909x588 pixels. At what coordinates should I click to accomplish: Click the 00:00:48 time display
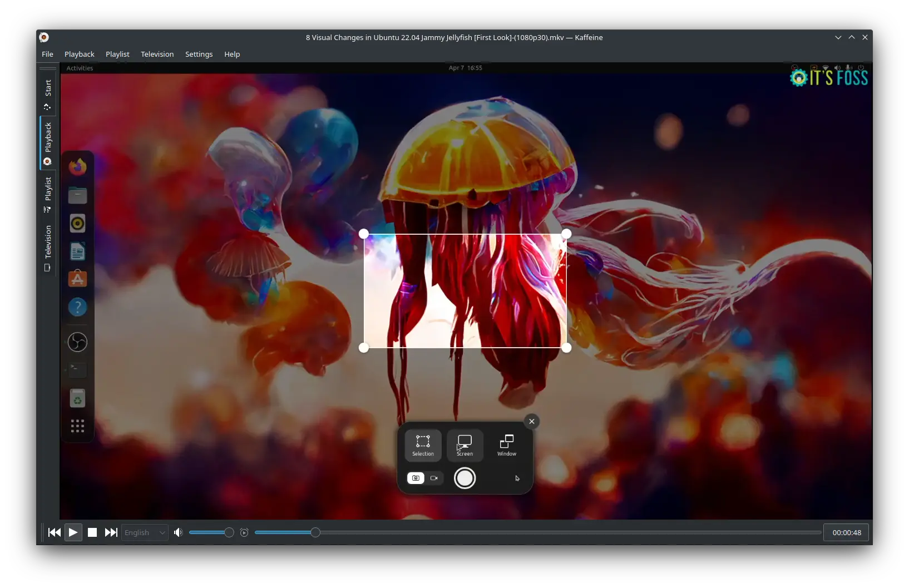pyautogui.click(x=846, y=532)
